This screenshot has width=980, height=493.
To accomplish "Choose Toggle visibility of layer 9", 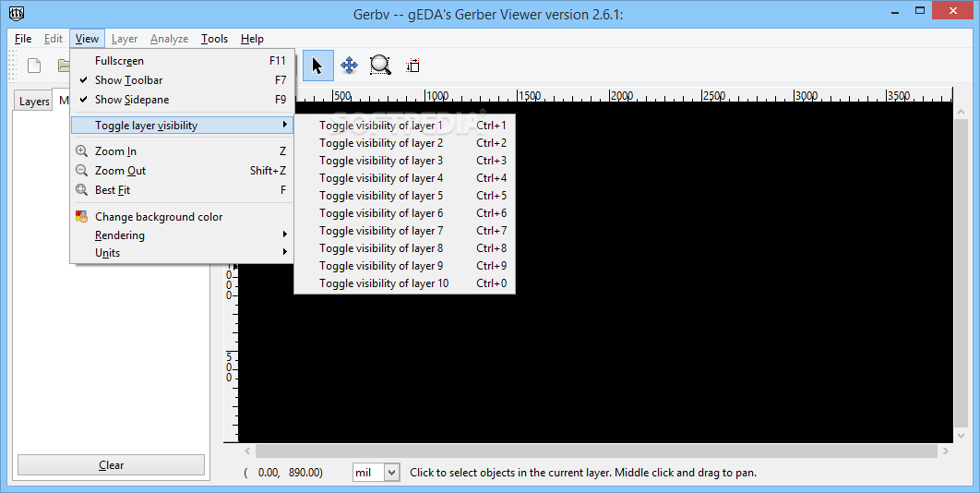I will click(x=405, y=265).
